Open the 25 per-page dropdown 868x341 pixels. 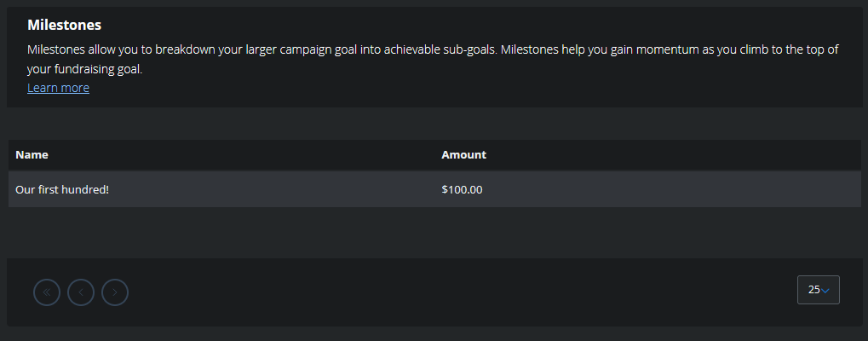[x=819, y=290]
